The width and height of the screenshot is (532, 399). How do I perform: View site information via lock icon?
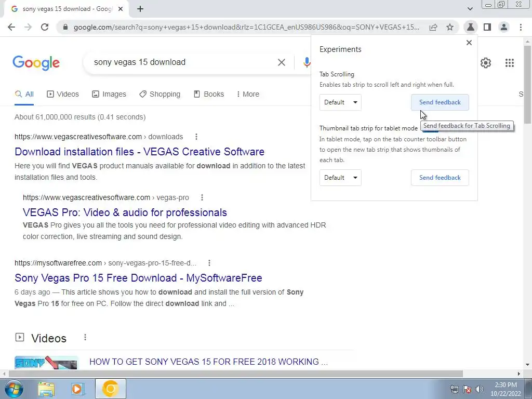65,27
